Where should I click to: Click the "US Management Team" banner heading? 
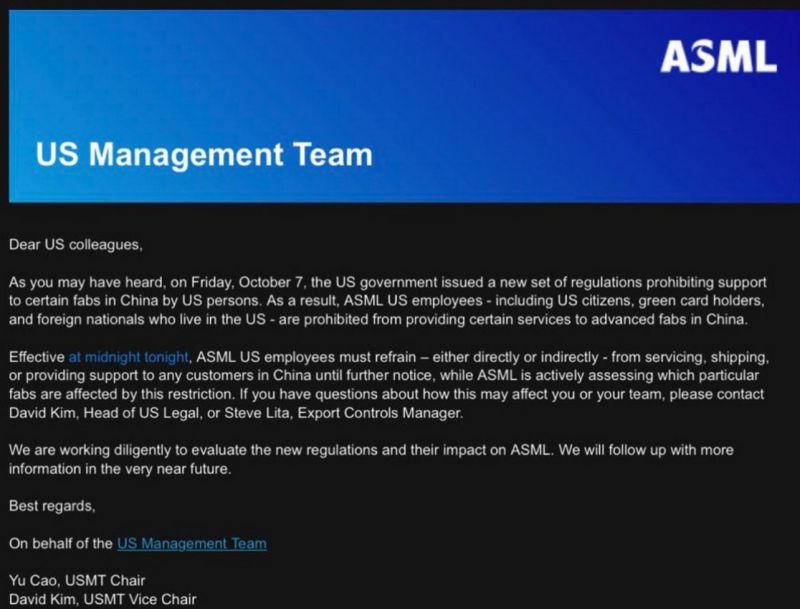tap(203, 155)
